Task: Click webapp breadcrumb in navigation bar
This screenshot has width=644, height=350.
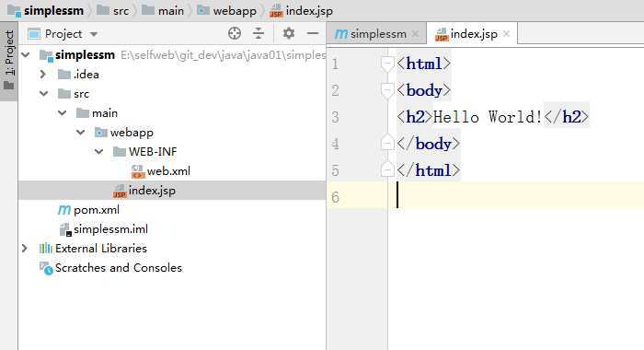Action: pos(235,11)
